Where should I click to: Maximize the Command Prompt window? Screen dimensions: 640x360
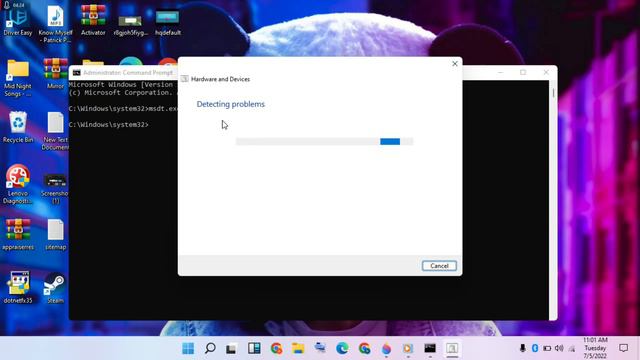(523, 72)
